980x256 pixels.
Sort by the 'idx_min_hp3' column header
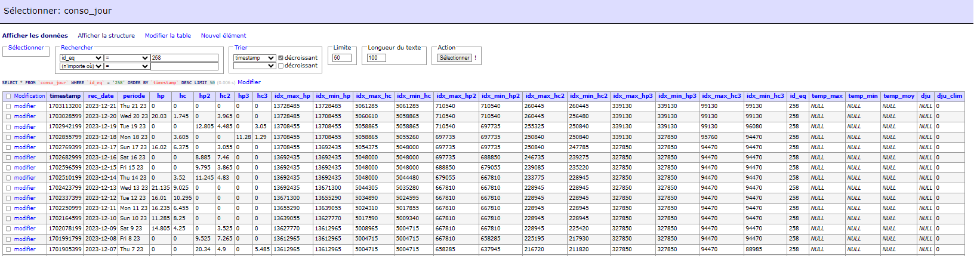click(677, 96)
